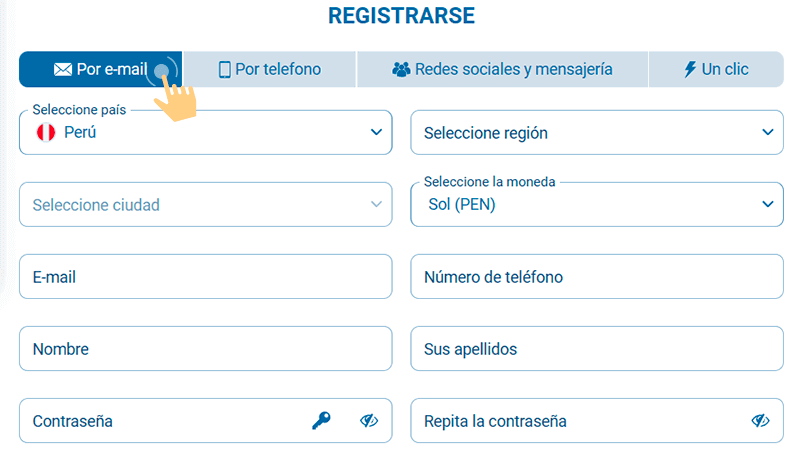Focus the Sus apellidos field

pyautogui.click(x=597, y=349)
